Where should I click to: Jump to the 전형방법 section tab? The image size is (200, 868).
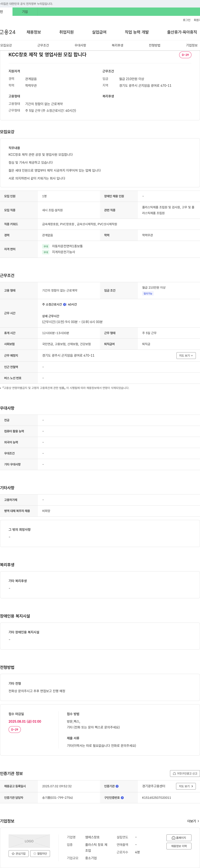(x=155, y=45)
